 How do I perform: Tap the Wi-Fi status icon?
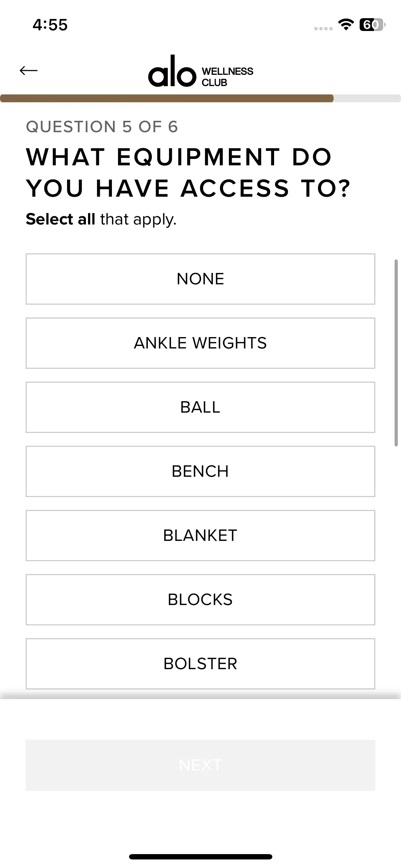[x=345, y=25]
